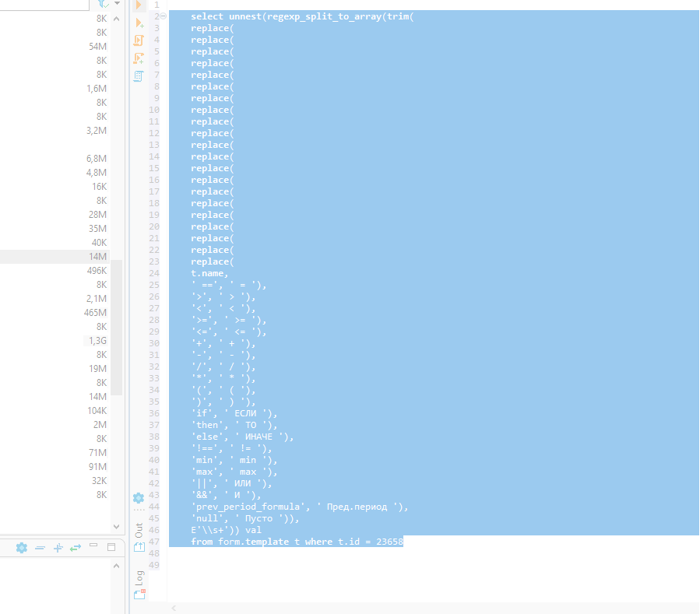Select the row with size 35M
The image size is (700, 614).
pos(55,229)
